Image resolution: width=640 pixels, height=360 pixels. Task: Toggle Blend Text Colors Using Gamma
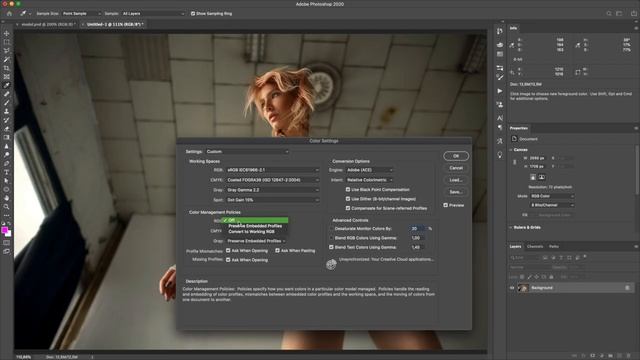click(x=331, y=247)
